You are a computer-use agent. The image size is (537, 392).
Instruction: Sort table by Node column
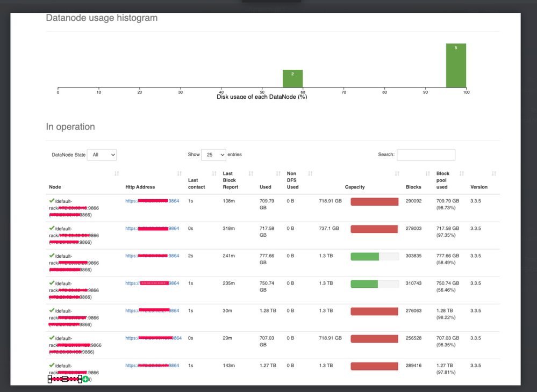(x=117, y=174)
